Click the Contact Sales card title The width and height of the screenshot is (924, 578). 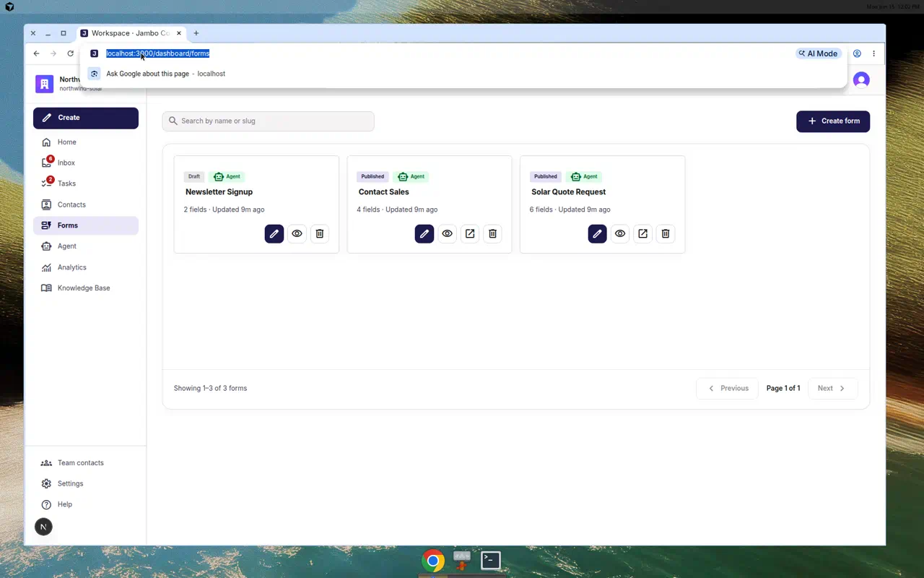(383, 192)
